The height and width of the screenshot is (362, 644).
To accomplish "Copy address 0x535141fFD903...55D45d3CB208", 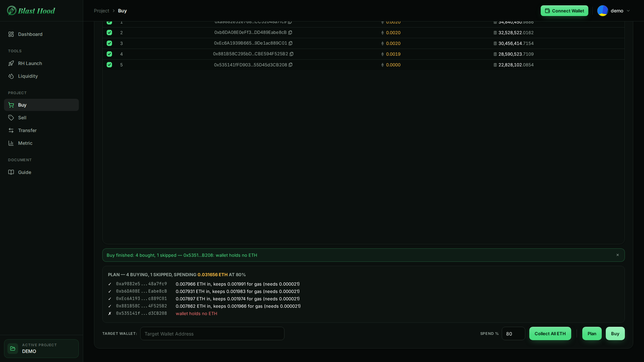I will pos(290,65).
